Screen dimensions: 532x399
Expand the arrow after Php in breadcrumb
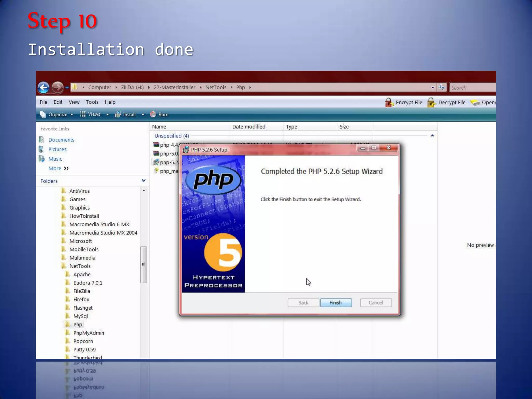point(250,87)
